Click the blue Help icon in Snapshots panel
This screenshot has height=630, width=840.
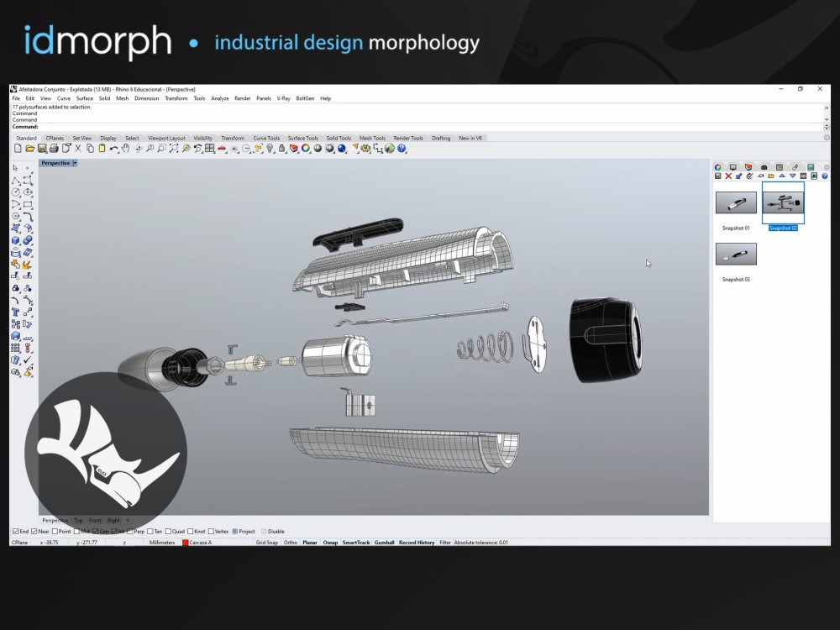click(824, 176)
